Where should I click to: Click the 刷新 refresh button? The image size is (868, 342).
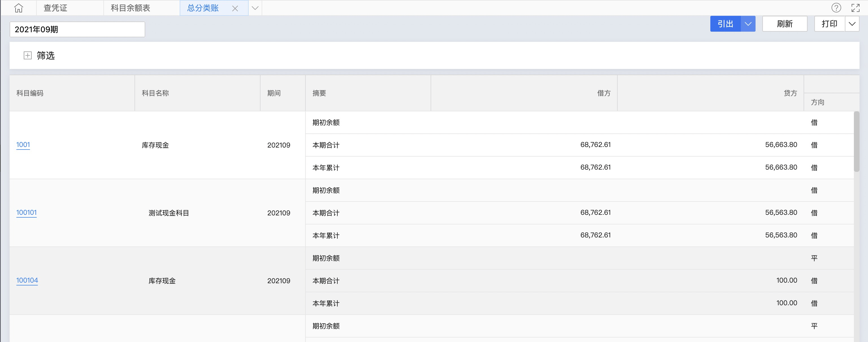coord(784,24)
